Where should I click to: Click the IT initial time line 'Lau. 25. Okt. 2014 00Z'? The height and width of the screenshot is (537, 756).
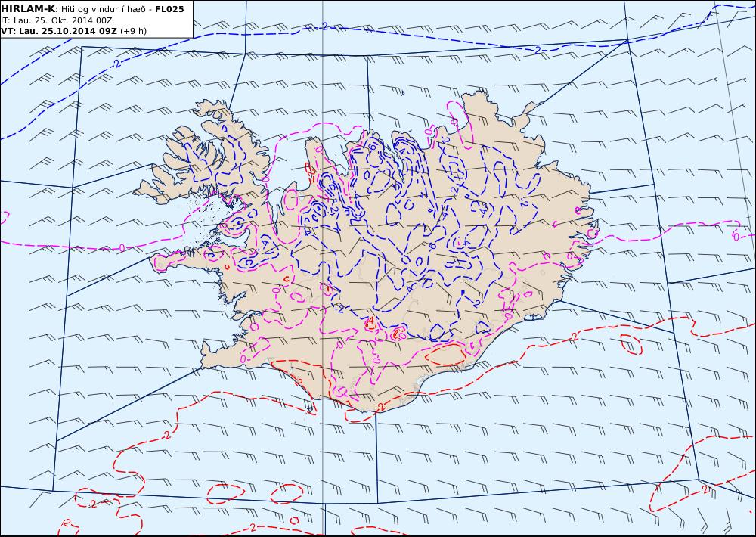pyautogui.click(x=63, y=20)
